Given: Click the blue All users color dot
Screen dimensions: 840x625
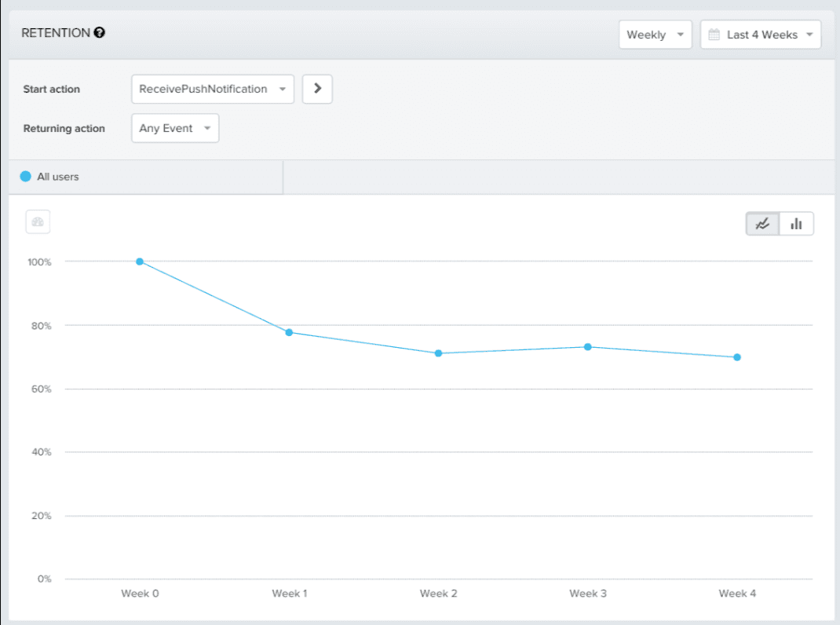Looking at the screenshot, I should point(26,177).
